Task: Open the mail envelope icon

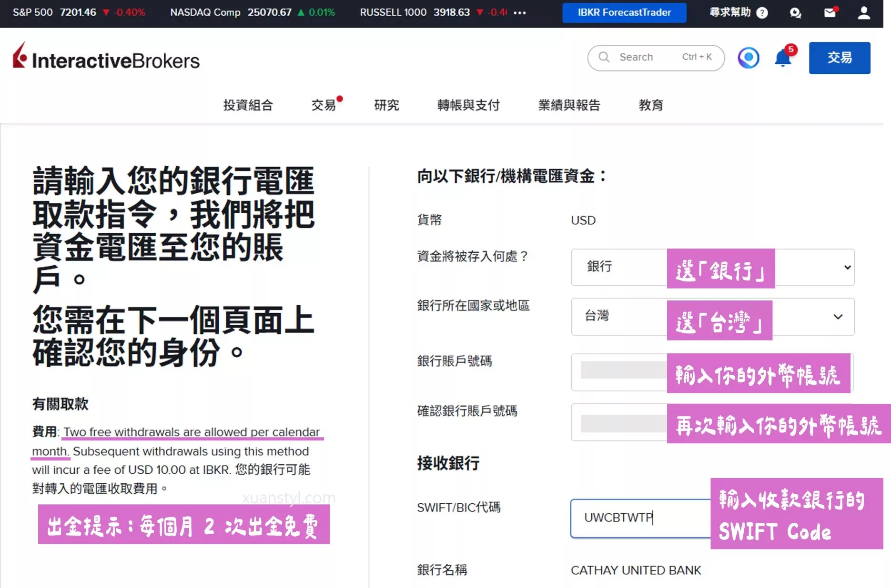Action: click(830, 12)
